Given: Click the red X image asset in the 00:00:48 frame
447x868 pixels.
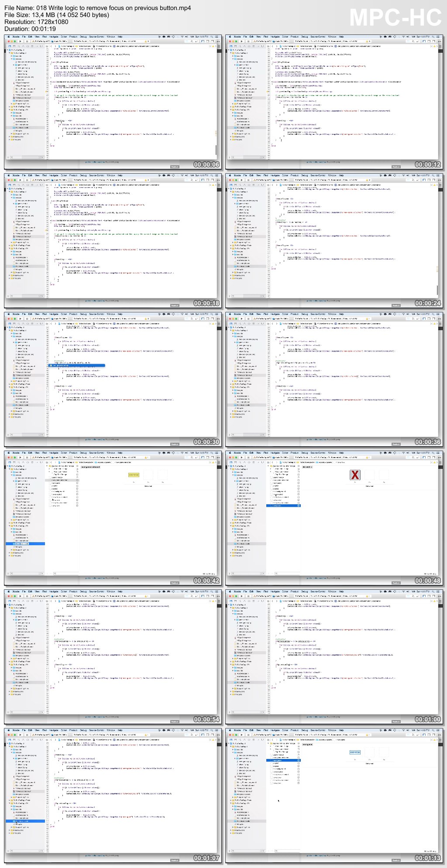Looking at the screenshot, I should (x=355, y=475).
